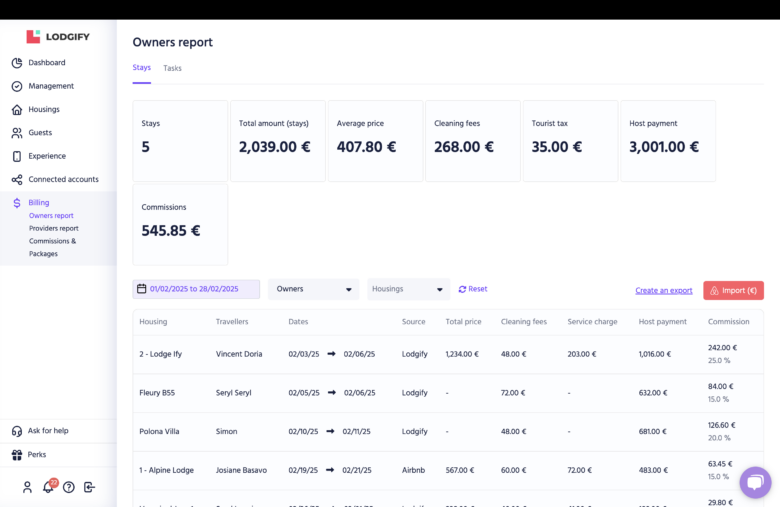Navigate to Guests page

tap(40, 133)
